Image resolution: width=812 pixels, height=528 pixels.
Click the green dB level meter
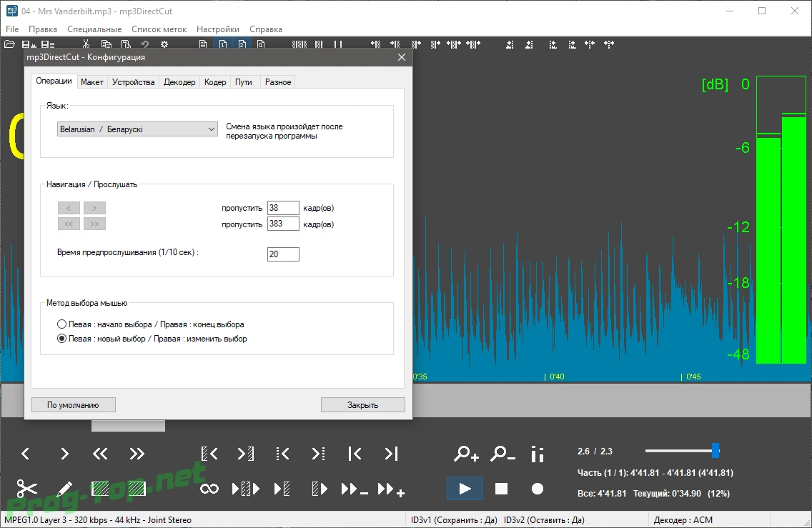pyautogui.click(x=781, y=220)
